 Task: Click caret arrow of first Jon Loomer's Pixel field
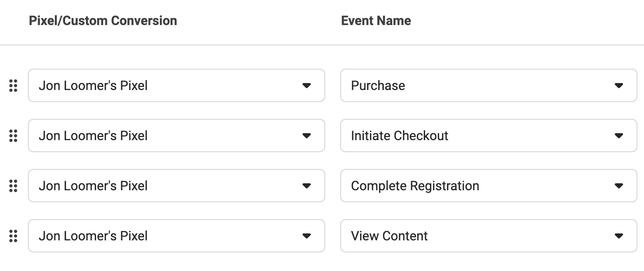[x=306, y=85]
